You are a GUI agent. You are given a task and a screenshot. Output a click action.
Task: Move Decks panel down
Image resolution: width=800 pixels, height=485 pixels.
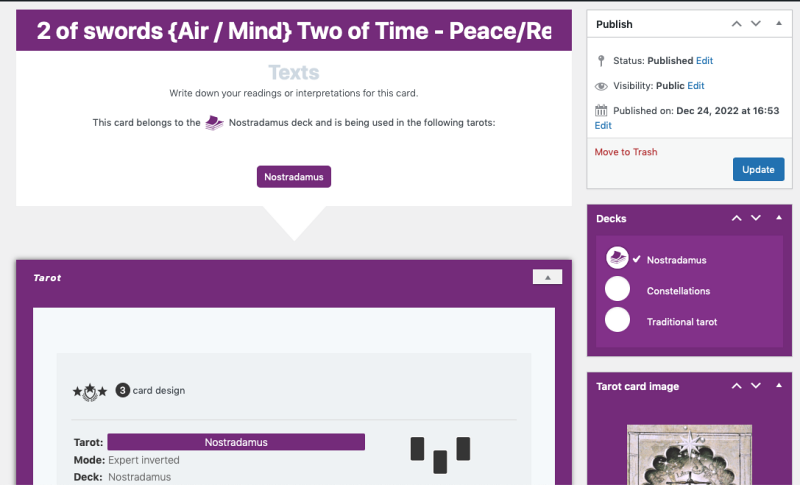[756, 218]
